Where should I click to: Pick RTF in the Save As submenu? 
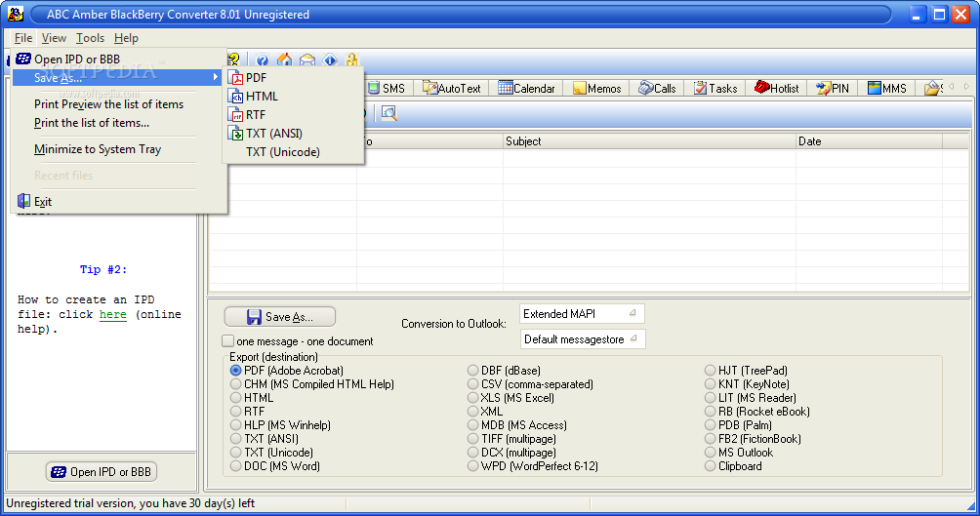pos(293,115)
